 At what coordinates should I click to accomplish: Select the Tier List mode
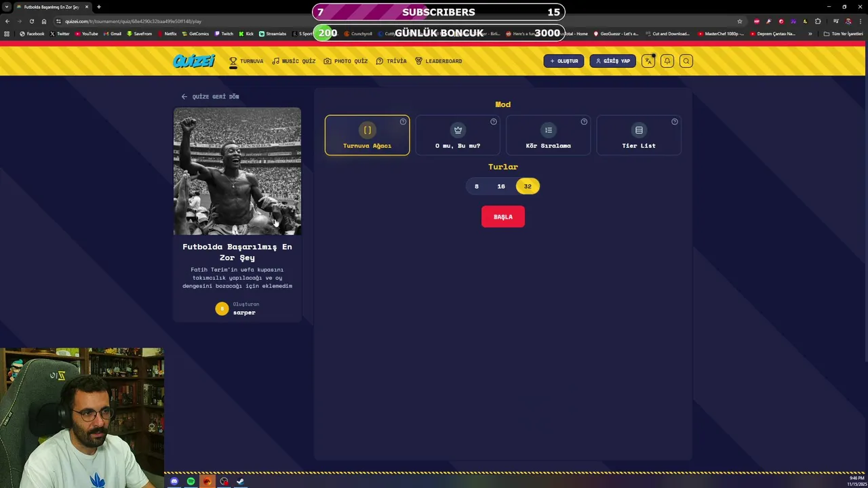[x=639, y=135]
